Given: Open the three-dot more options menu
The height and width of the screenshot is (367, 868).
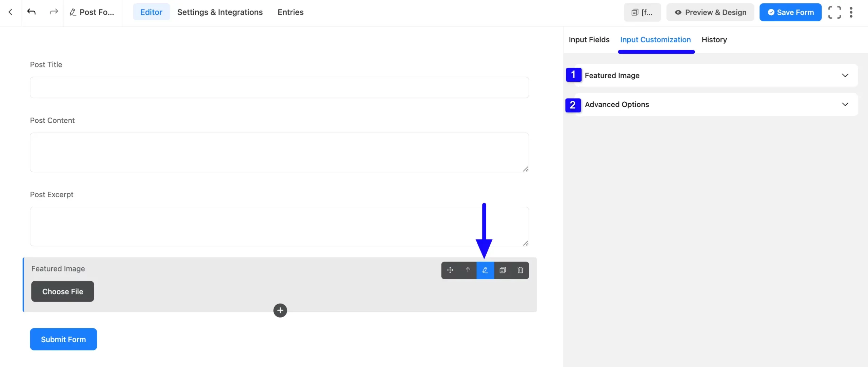Looking at the screenshot, I should coord(851,12).
